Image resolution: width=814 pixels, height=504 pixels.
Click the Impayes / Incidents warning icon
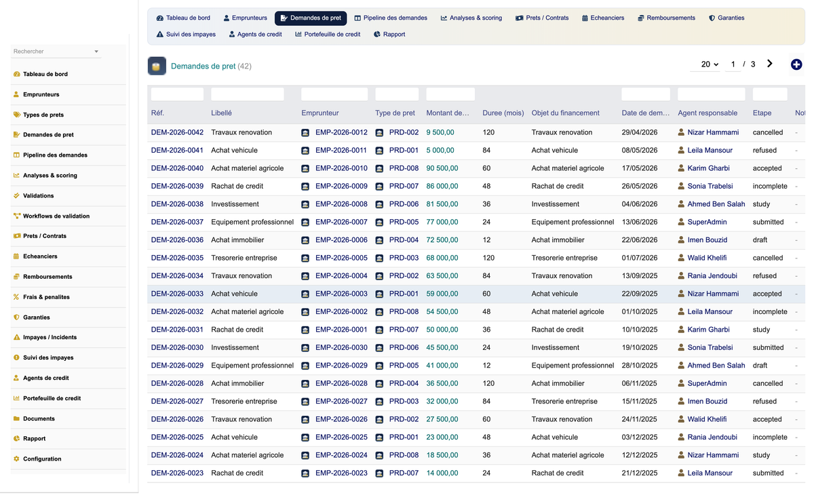click(x=16, y=337)
